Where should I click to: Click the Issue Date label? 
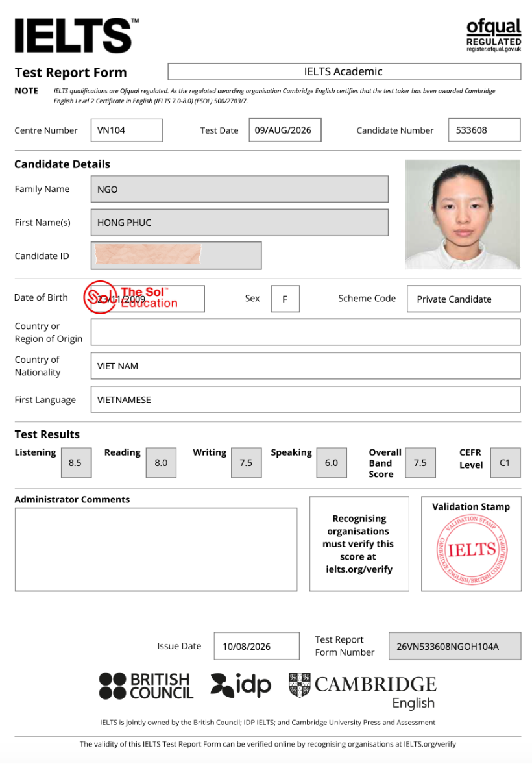coord(179,646)
